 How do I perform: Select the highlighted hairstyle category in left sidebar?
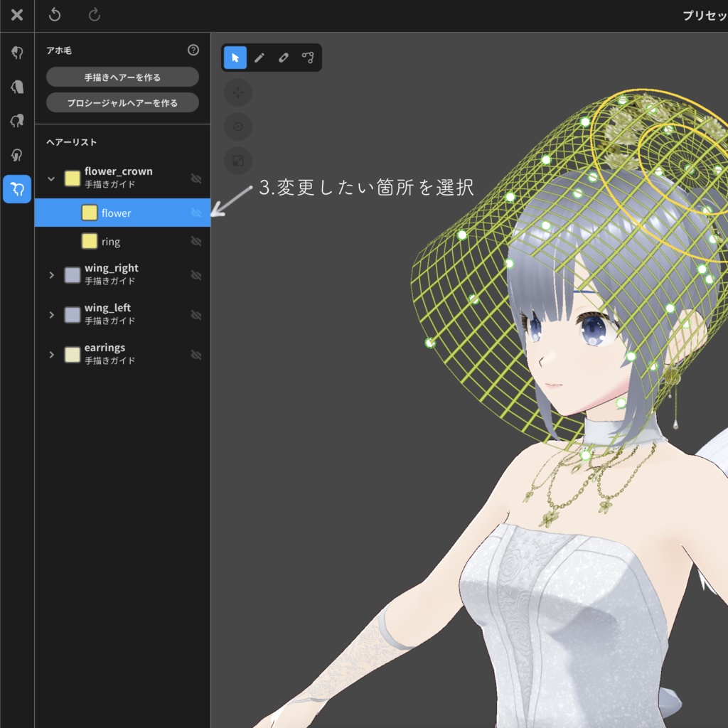point(16,189)
